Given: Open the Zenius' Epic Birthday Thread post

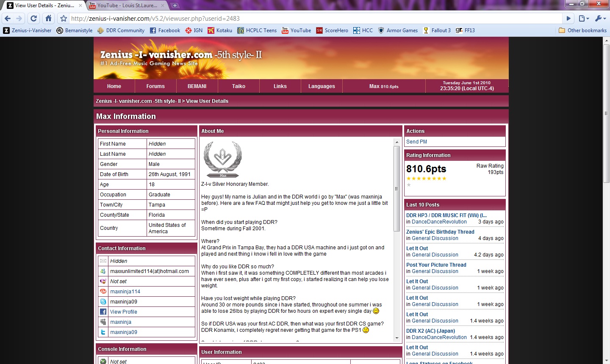Looking at the screenshot, I should pyautogui.click(x=440, y=232).
